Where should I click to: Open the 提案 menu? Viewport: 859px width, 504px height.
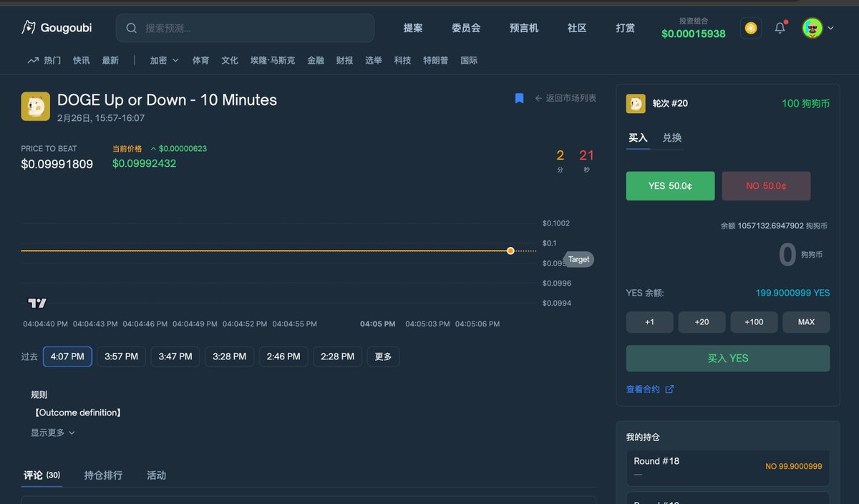coord(413,28)
